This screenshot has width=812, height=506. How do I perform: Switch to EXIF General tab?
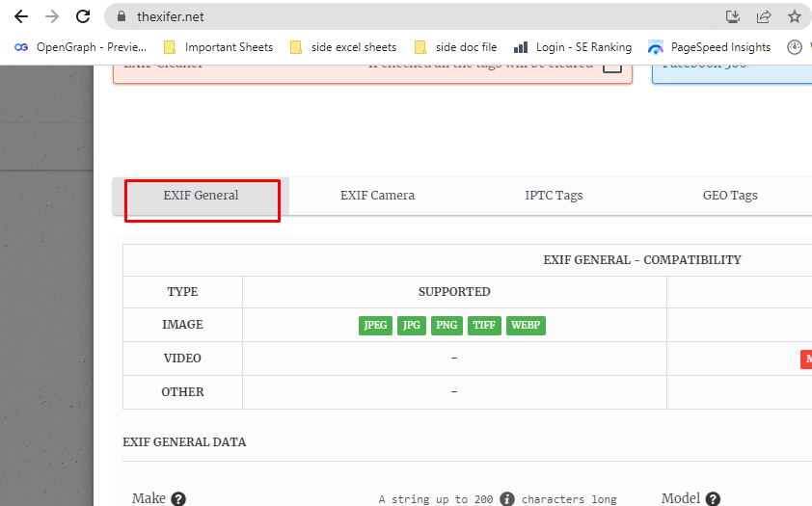pos(201,196)
